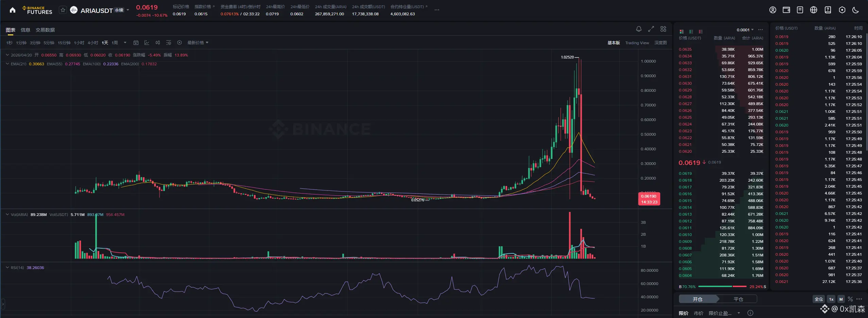Open order book more options menu
Viewport: 868px width, 318px height.
click(761, 30)
